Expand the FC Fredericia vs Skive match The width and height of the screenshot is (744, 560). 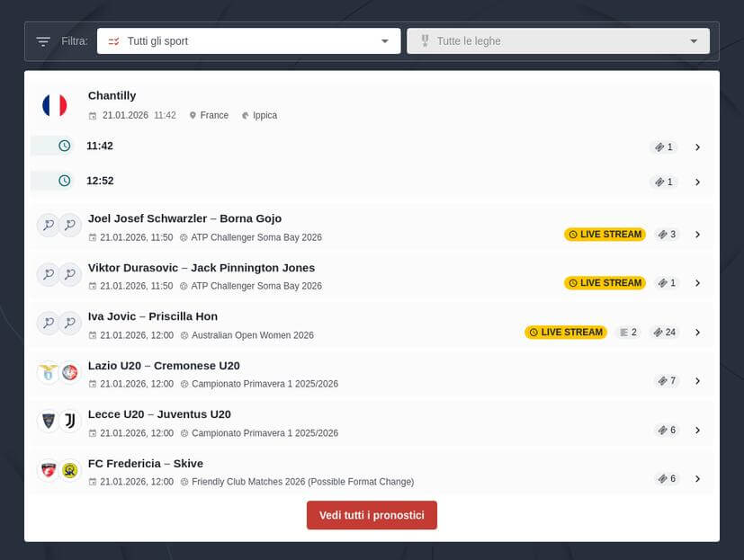point(699,478)
